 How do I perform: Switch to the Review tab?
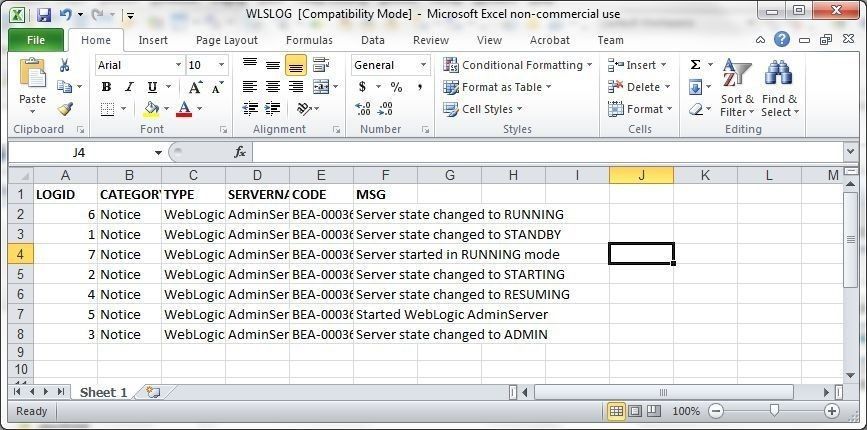point(431,40)
